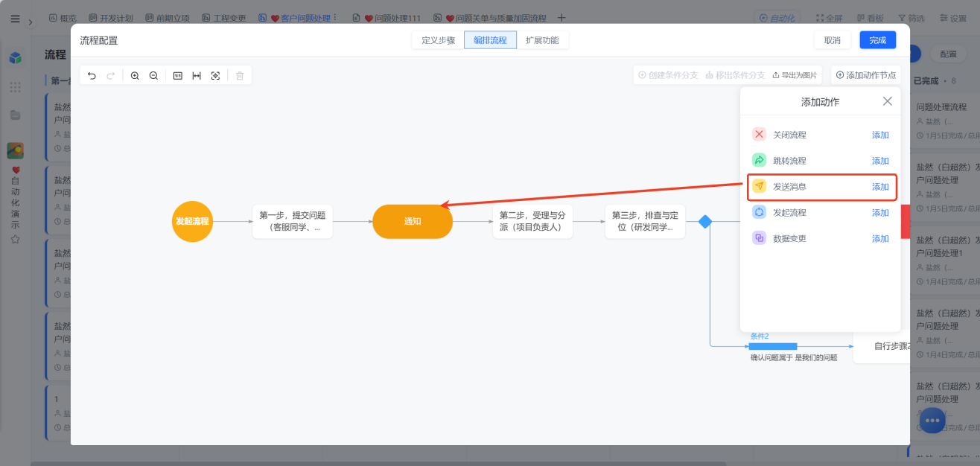Click the blue diamond branch node
The image size is (980, 466).
click(x=705, y=221)
